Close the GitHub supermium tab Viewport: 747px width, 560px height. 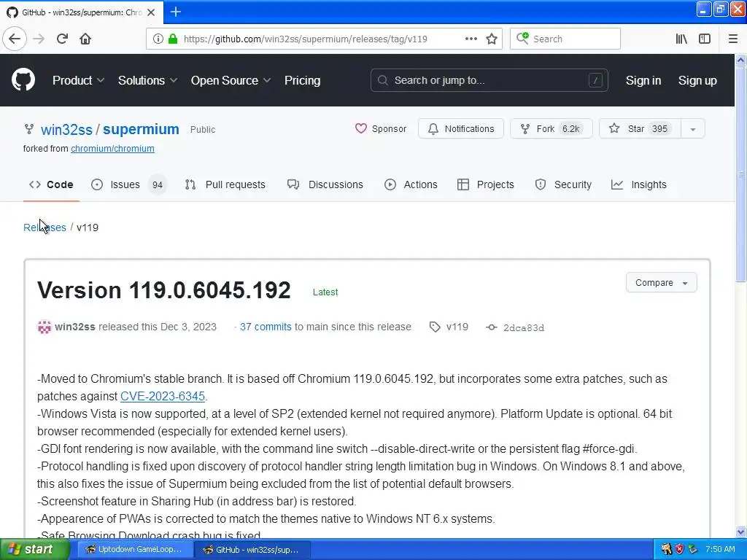coord(151,12)
